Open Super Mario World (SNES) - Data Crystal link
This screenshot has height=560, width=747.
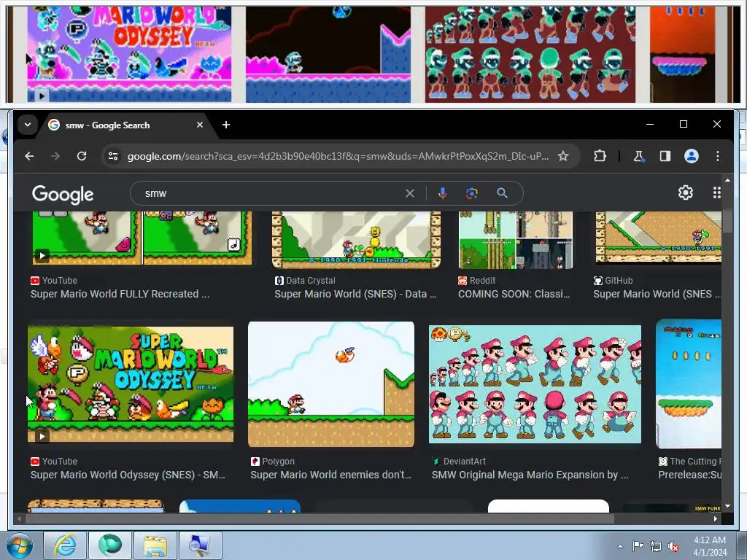click(x=355, y=295)
